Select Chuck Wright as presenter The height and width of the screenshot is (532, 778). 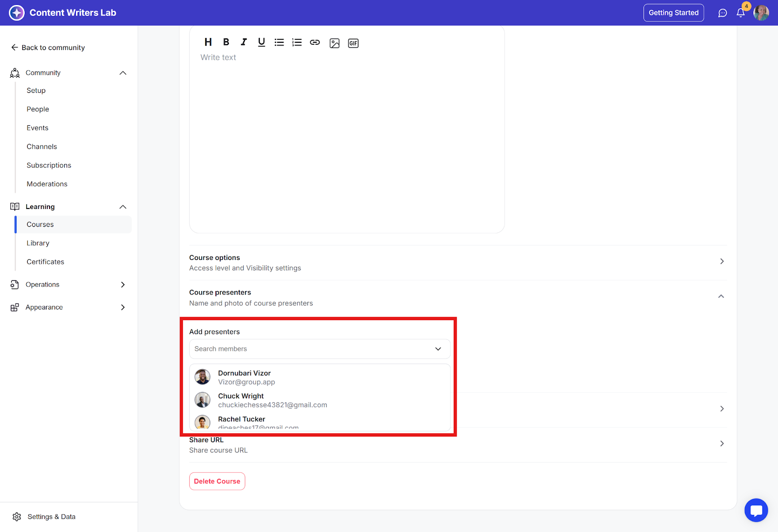point(320,400)
